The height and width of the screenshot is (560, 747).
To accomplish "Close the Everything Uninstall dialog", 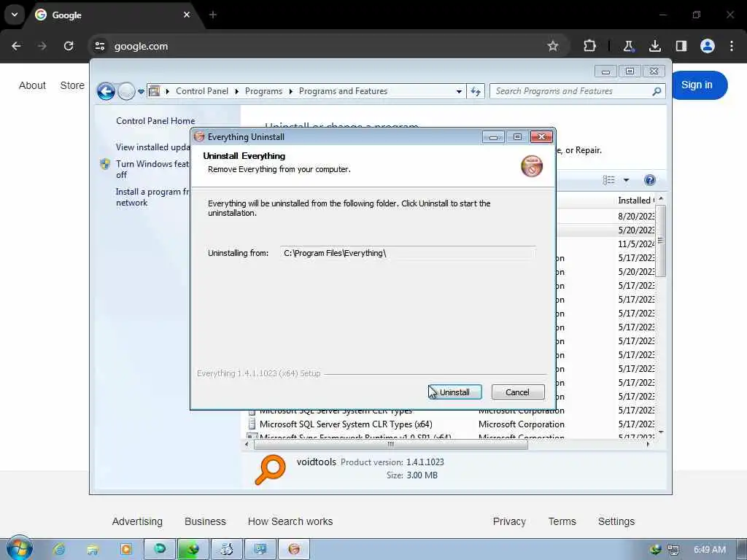I will point(541,136).
